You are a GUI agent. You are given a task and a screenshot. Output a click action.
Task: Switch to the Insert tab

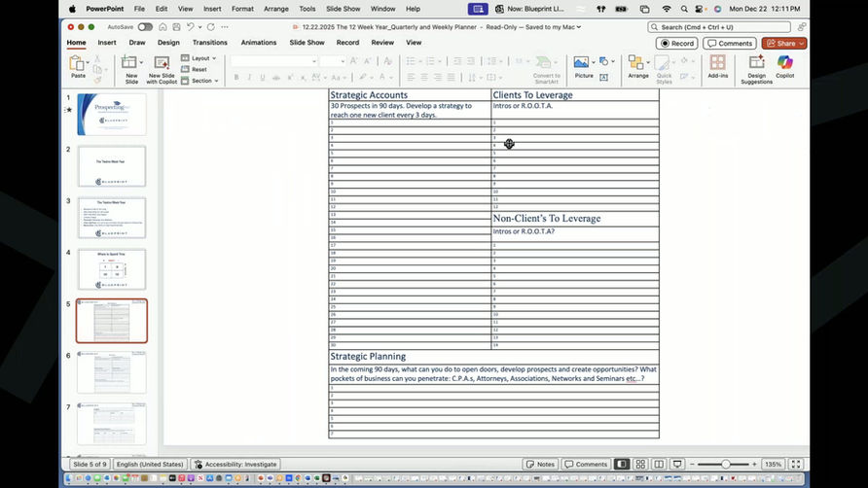pos(107,43)
